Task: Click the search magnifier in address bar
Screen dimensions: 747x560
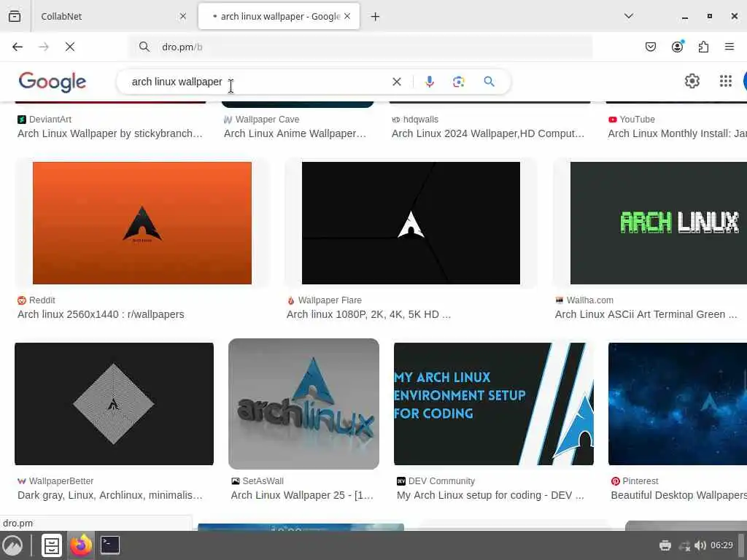Action: 144,47
